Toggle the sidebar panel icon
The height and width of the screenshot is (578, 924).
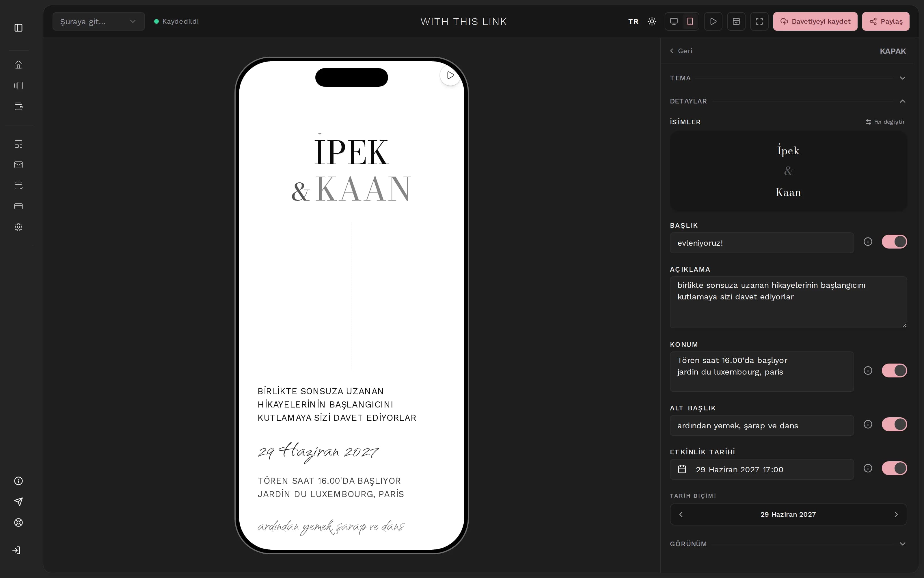pos(18,27)
